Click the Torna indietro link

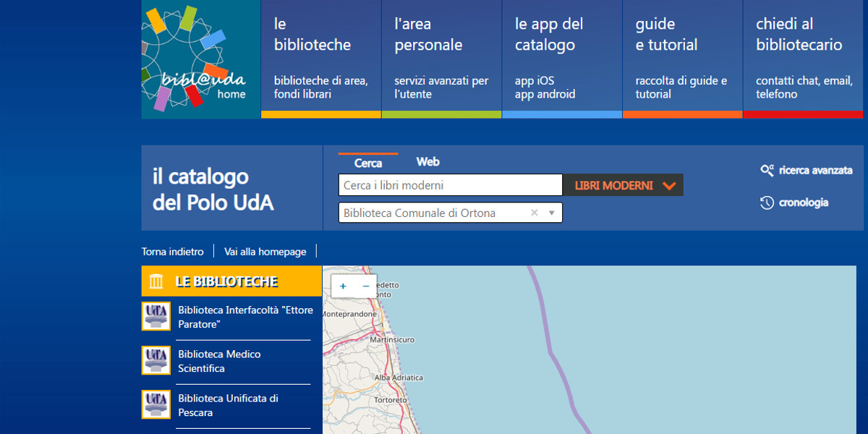[172, 252]
